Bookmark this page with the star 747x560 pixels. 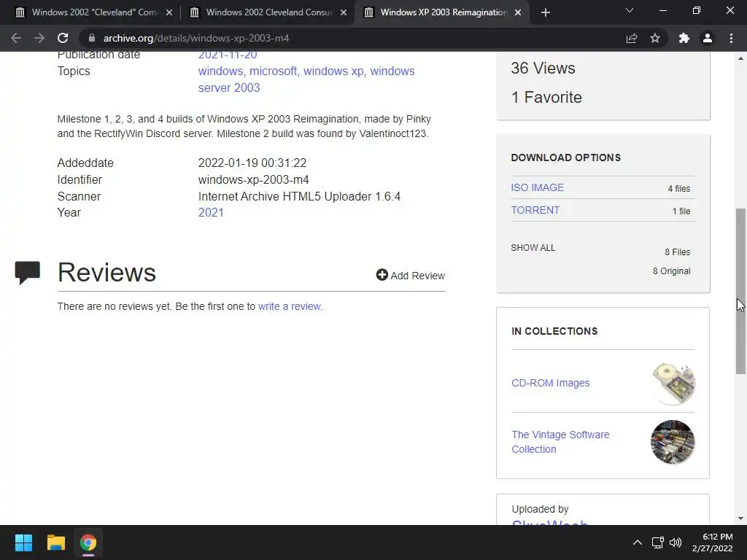(x=655, y=38)
